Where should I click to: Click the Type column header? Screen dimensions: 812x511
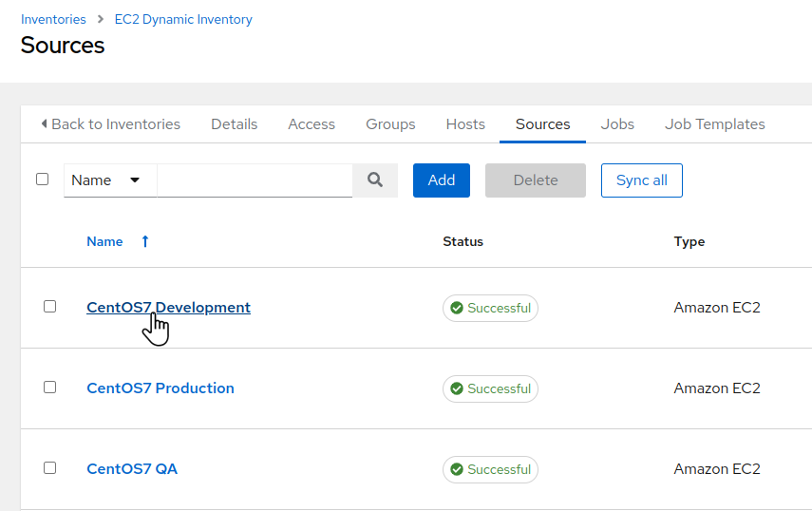[x=689, y=242]
